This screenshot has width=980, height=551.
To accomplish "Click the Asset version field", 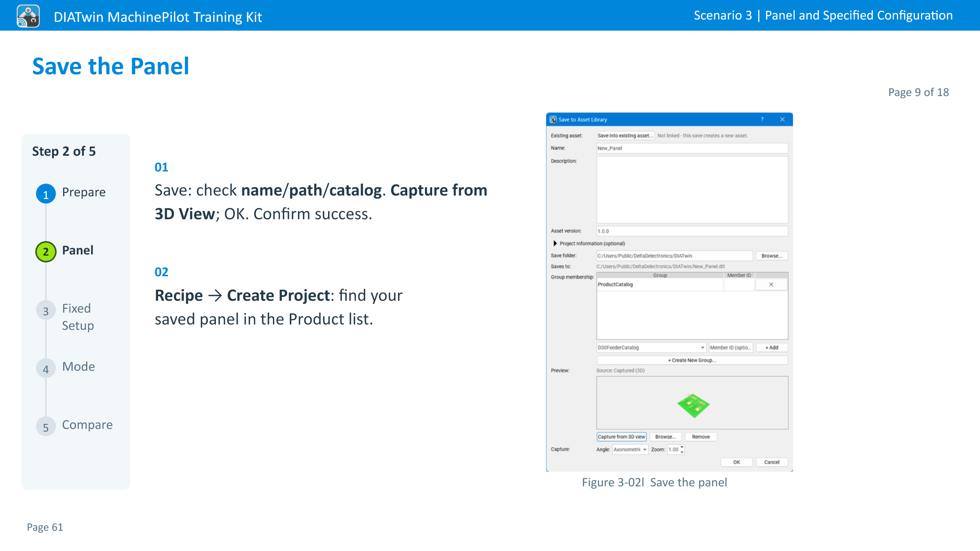I will tap(692, 231).
